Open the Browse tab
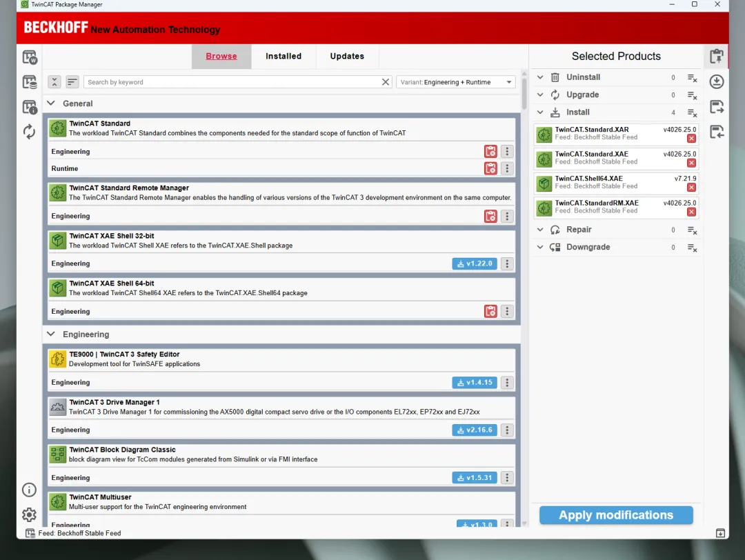This screenshot has height=560, width=745. click(x=221, y=56)
